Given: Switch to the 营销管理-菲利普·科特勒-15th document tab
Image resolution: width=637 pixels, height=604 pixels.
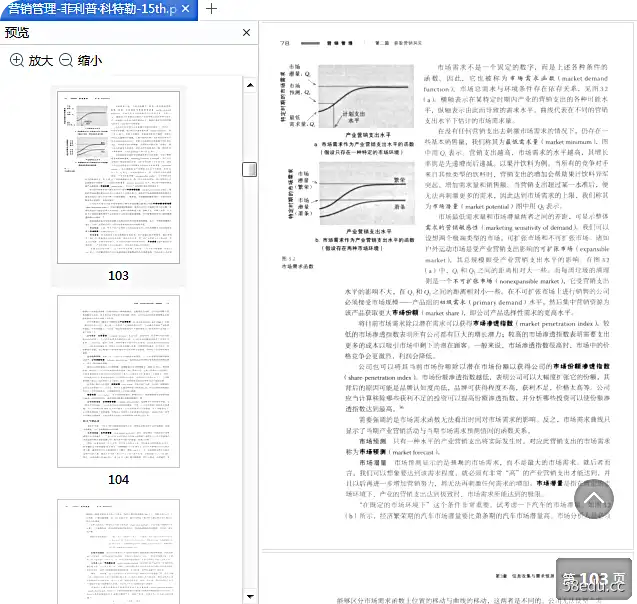Looking at the screenshot, I should click(x=93, y=9).
